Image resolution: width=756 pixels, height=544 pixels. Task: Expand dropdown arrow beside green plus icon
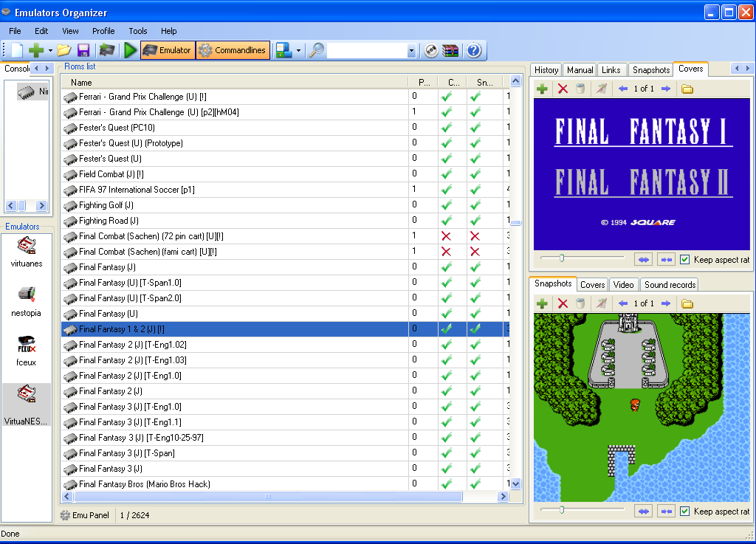(x=50, y=51)
